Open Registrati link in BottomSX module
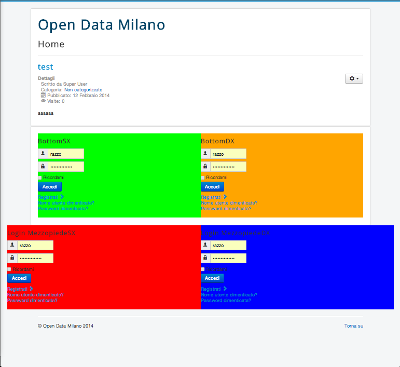Viewport: 400px width, 367px height. (51, 197)
